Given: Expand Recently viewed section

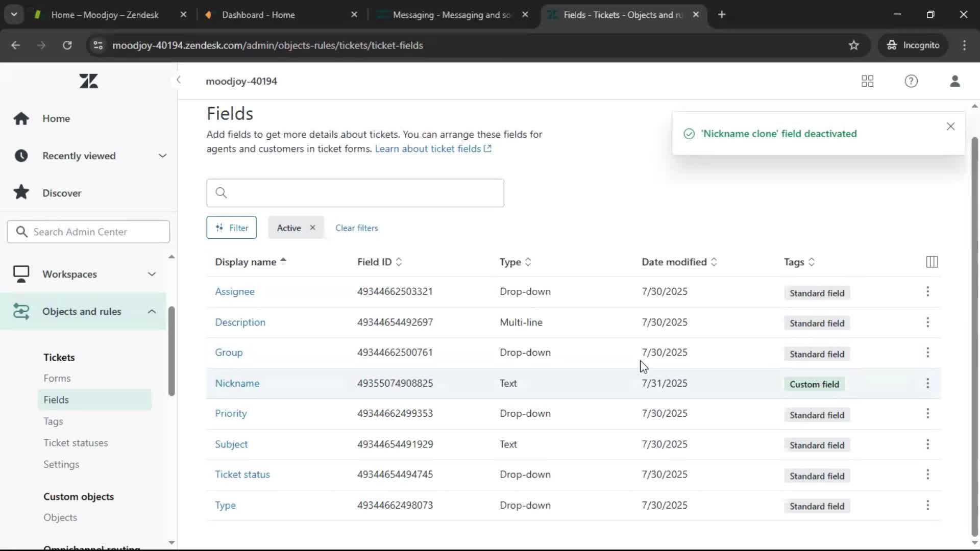Looking at the screenshot, I should [162, 156].
